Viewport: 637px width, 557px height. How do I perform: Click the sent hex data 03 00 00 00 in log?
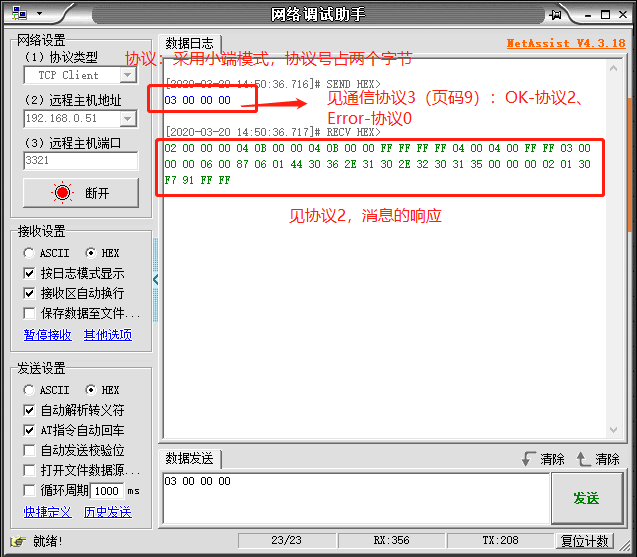pos(197,100)
